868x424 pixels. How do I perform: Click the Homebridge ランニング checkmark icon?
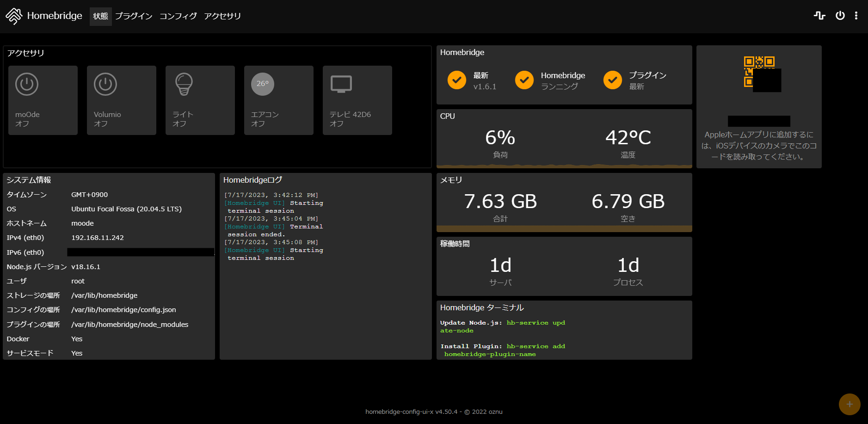[x=524, y=80]
